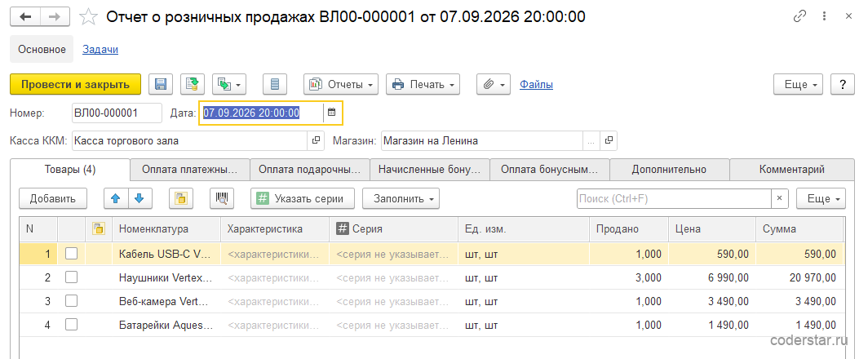Open the Начисленные бону… tab

[430, 170]
